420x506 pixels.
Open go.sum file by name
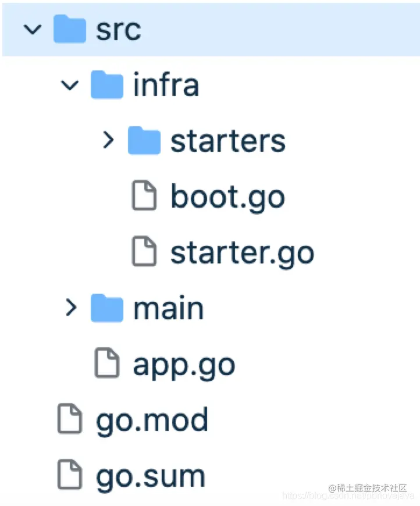pos(151,476)
